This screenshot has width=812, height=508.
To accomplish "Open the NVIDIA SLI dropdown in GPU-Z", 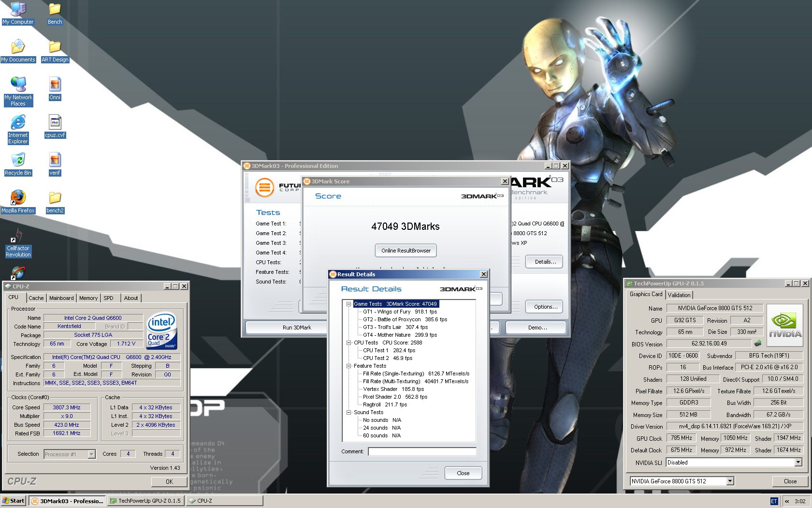I will [x=798, y=463].
